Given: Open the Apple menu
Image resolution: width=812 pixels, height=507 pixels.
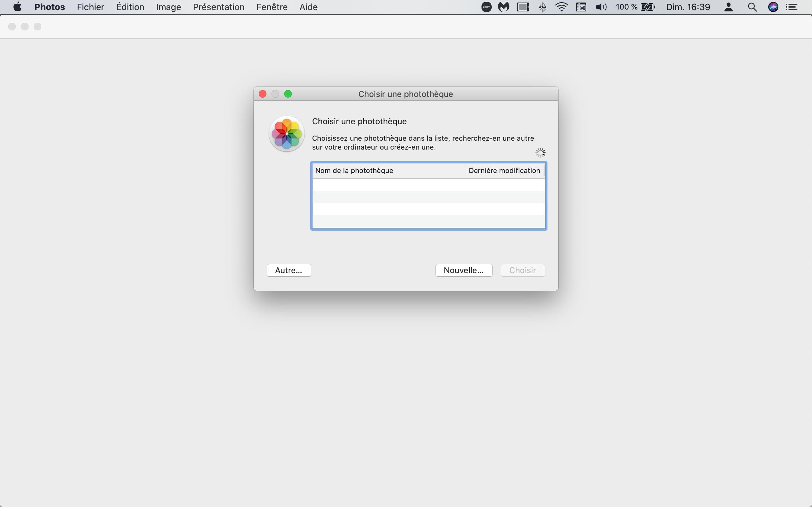Looking at the screenshot, I should (17, 7).
